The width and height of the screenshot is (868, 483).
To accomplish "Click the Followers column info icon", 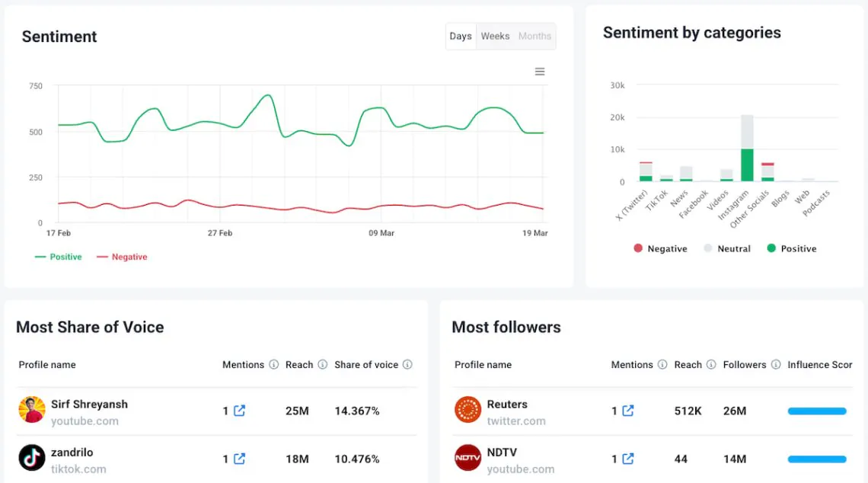I will pos(775,365).
